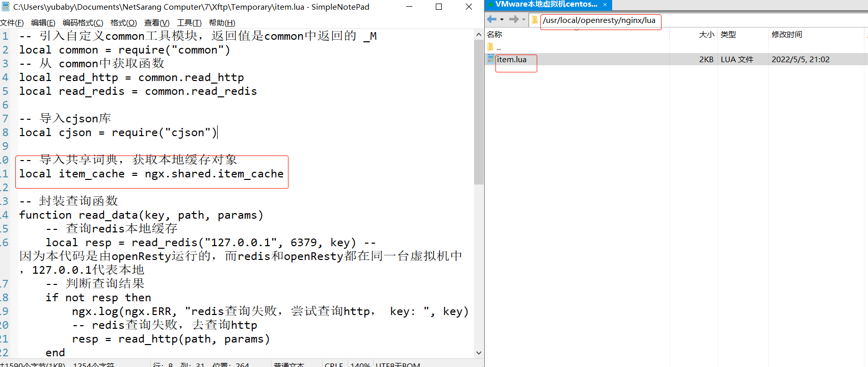The image size is (868, 367).
Task: Click the CRLF line ending indicator
Action: pos(334,364)
